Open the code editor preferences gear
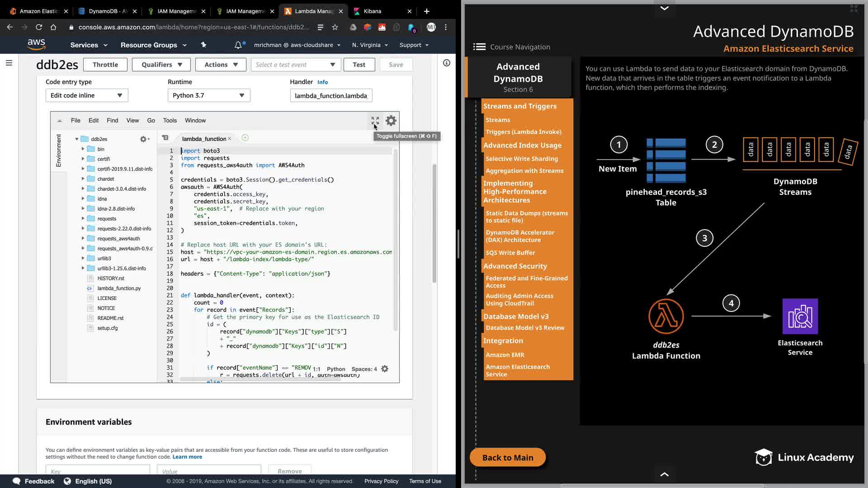 [391, 121]
